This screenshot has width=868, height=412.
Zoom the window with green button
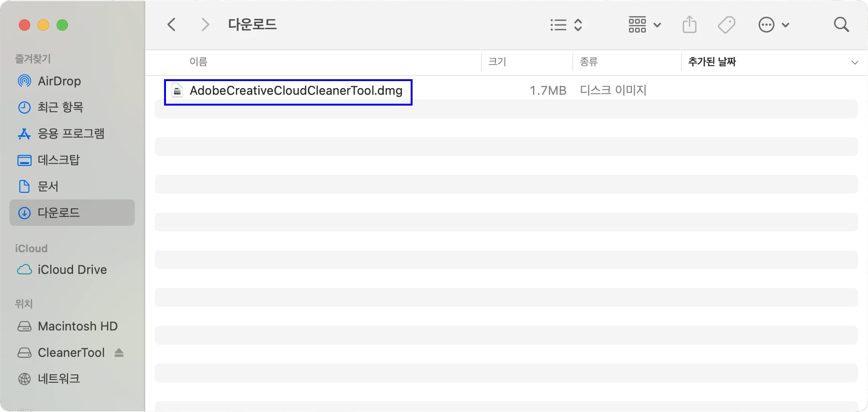click(62, 25)
